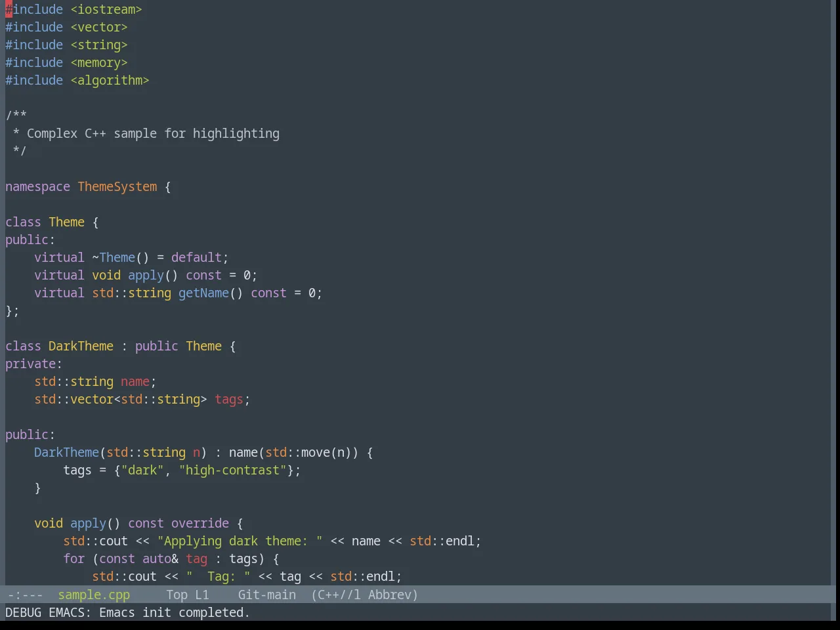Click the Top position indicator in mode line
Viewport: 840px width, 630px height.
[177, 595]
